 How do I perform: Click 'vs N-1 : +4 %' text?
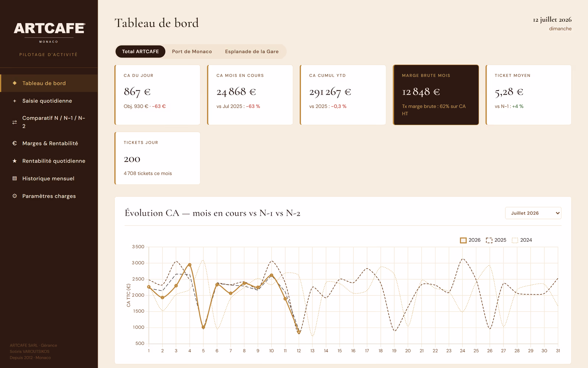509,106
